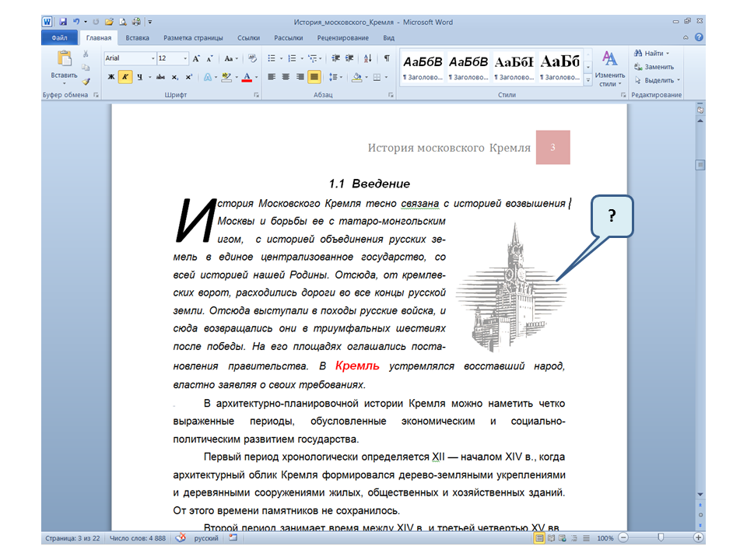Open the font size dropdown showing 12
The image size is (747, 560).
pos(184,58)
